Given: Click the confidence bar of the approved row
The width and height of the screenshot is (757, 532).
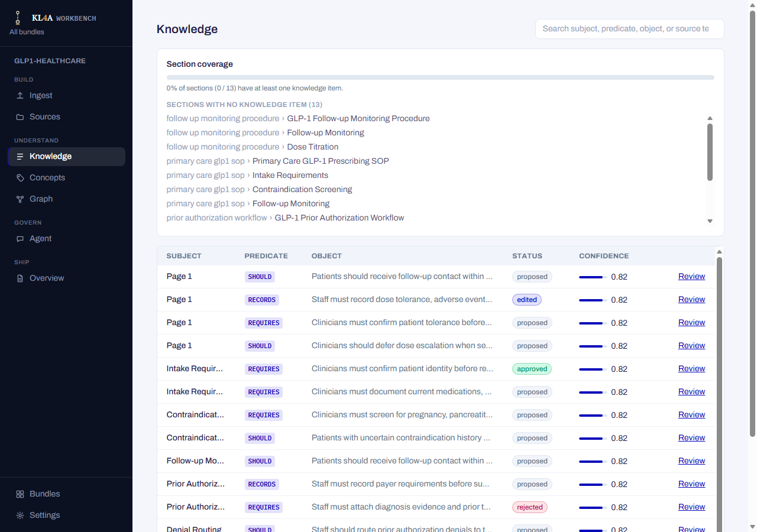Looking at the screenshot, I should (593, 369).
